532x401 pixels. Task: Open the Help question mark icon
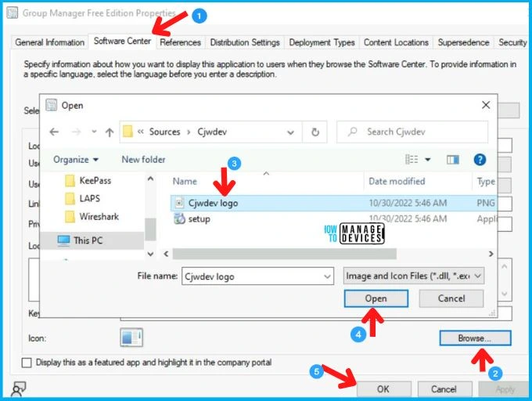tap(480, 159)
